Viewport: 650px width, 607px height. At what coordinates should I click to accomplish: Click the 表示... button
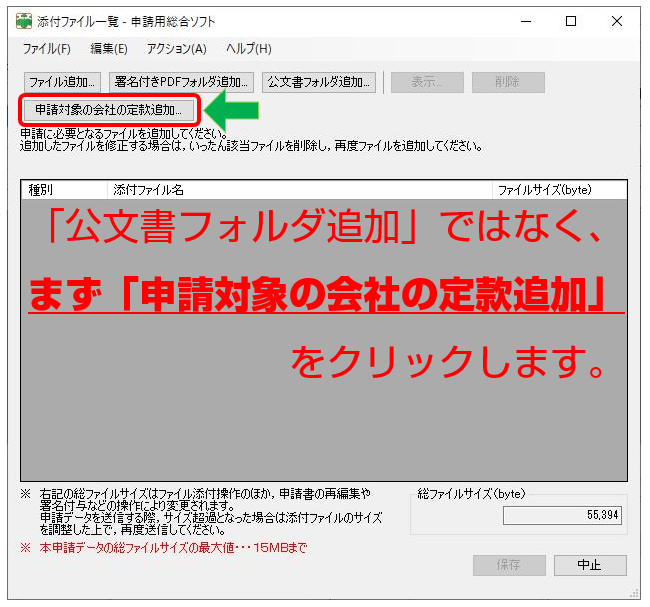pos(427,82)
